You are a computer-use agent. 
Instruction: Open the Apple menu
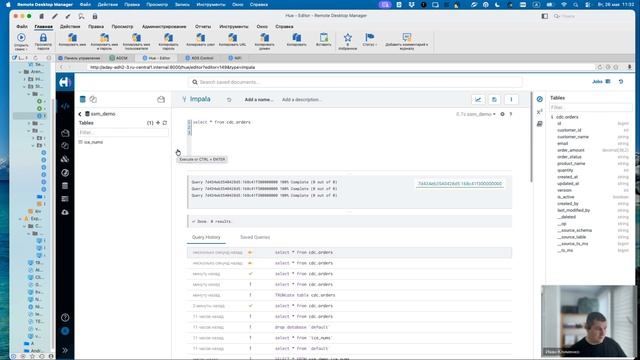click(8, 4)
